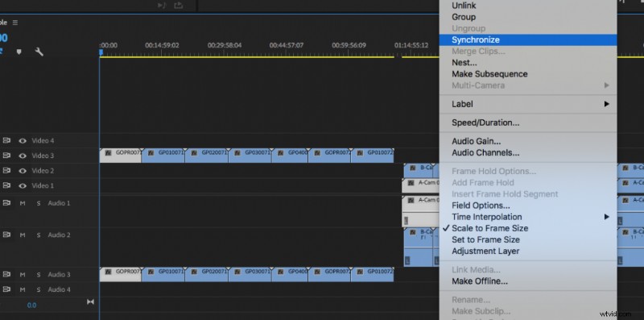644x320 pixels.
Task: Click time ruler at 00:29:58:04
Action: pos(225,45)
